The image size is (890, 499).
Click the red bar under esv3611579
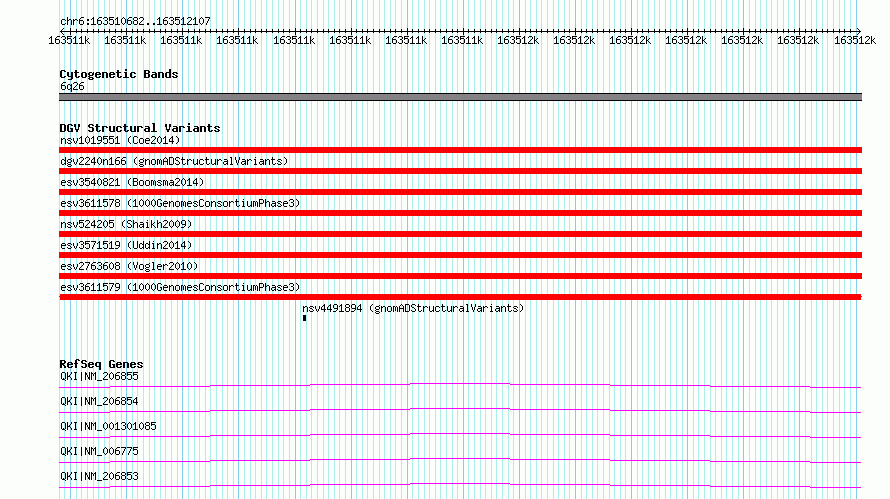460,297
